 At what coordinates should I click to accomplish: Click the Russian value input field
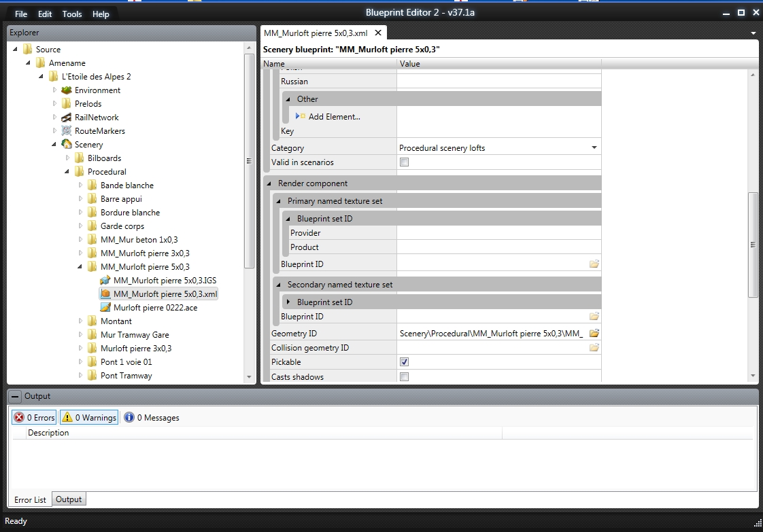(x=499, y=82)
